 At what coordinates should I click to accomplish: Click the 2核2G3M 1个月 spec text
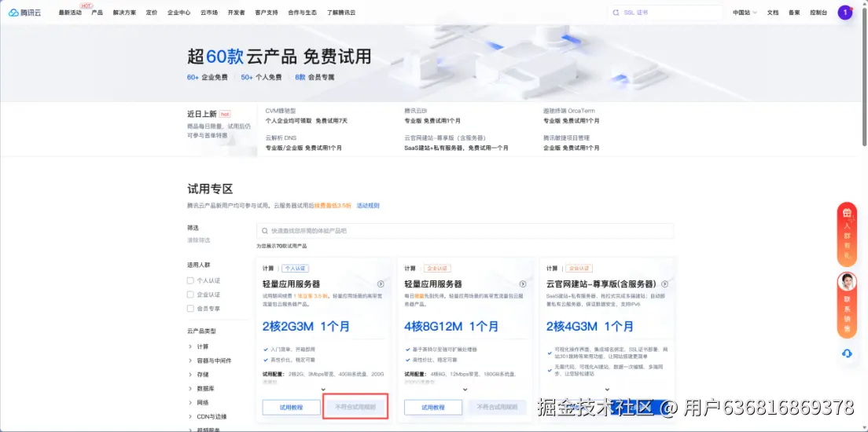(306, 326)
